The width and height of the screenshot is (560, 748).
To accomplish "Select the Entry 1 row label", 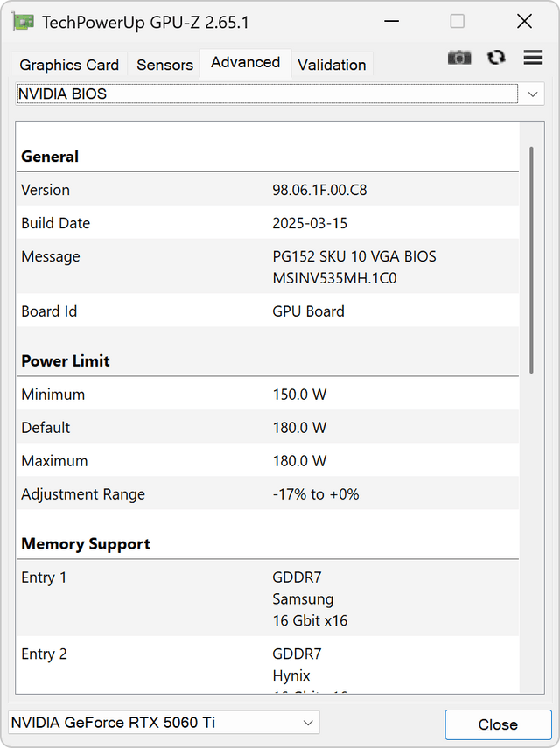I will click(44, 577).
